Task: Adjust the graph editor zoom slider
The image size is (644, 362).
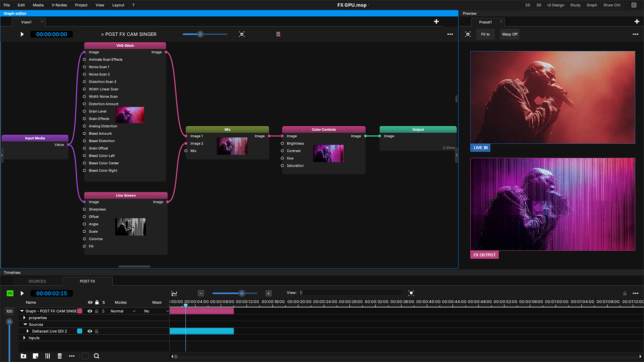Action: click(x=200, y=34)
